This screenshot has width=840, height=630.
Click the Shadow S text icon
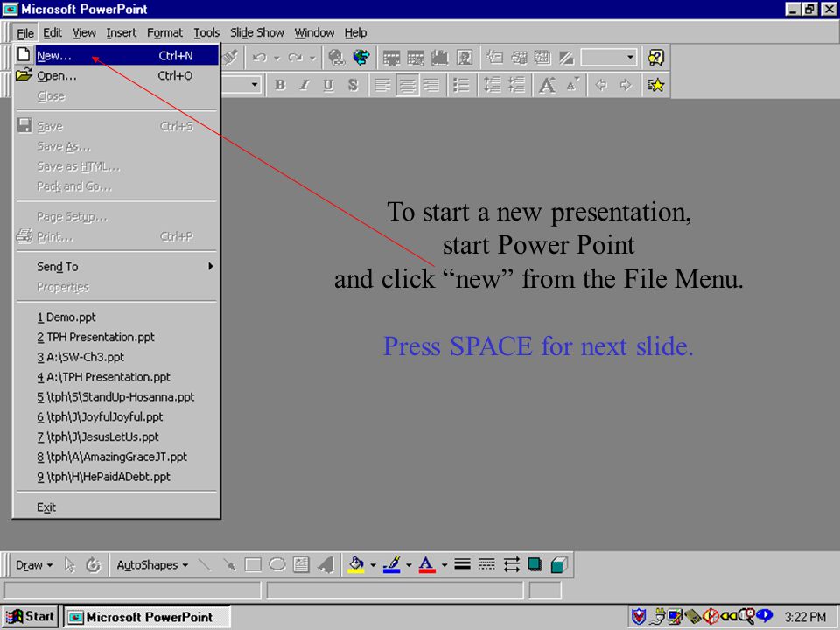[353, 85]
